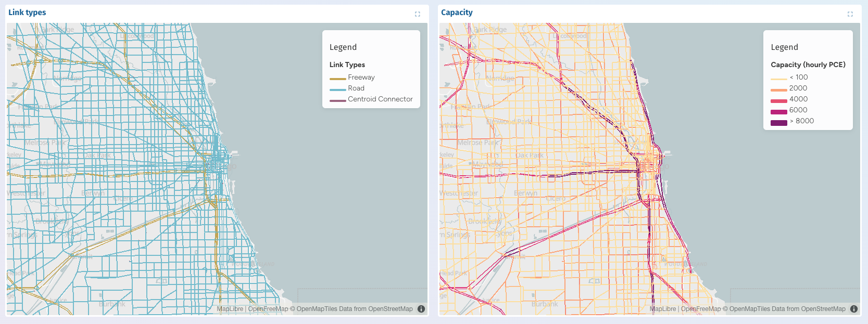This screenshot has height=324, width=868.
Task: Expand the Legend panel on the Link types map
Action: pyautogui.click(x=343, y=47)
